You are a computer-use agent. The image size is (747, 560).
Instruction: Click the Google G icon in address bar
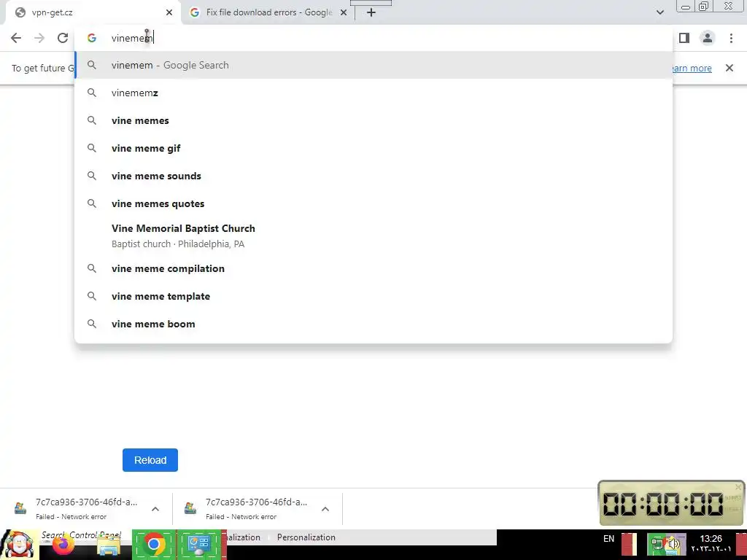tap(92, 38)
